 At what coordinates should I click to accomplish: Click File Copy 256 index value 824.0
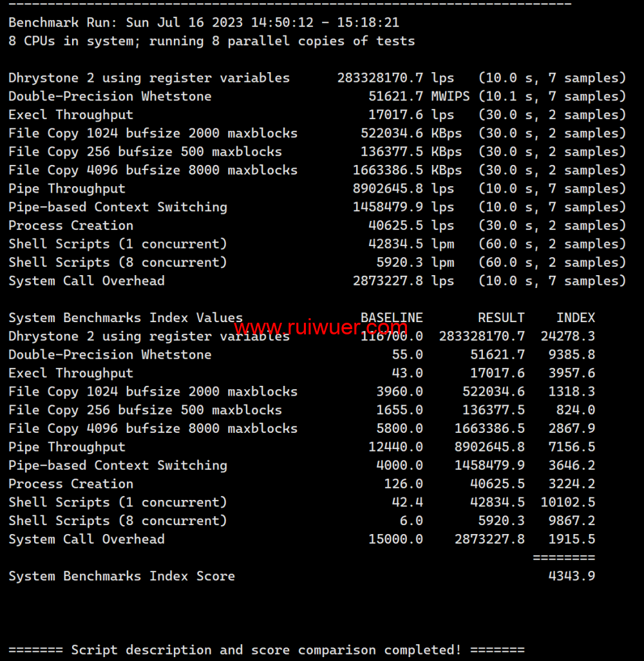[575, 410]
